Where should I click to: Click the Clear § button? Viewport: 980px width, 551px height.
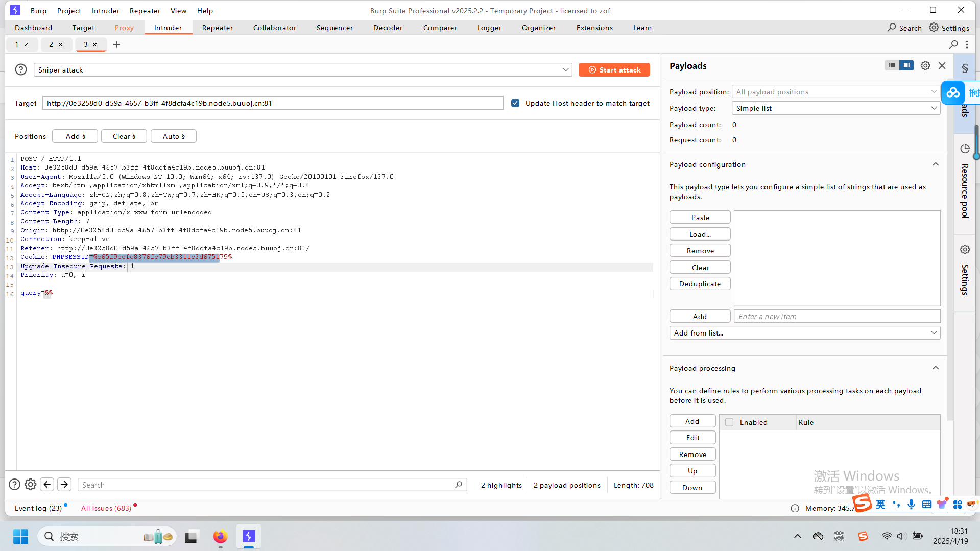(x=124, y=136)
